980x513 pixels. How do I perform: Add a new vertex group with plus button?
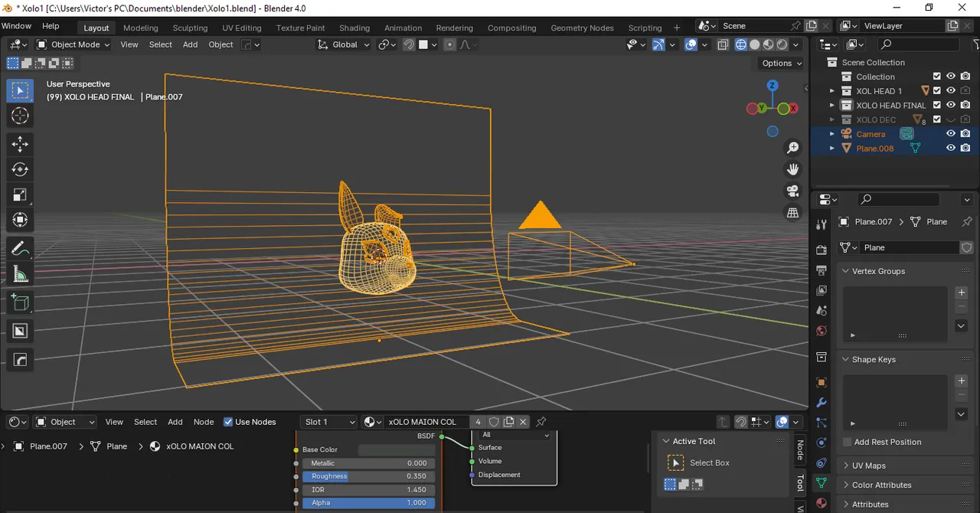[x=962, y=292]
